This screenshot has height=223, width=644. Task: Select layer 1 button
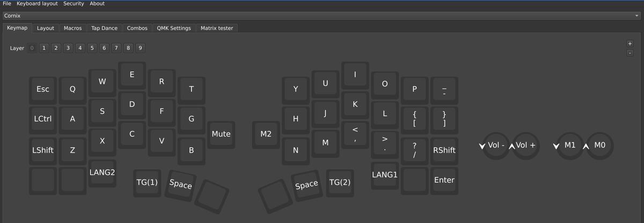44,48
